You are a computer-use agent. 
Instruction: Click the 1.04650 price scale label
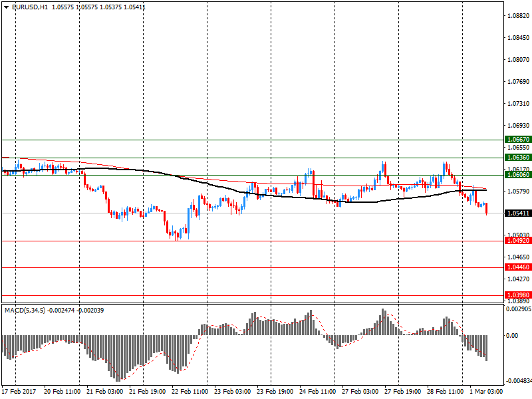click(518, 257)
